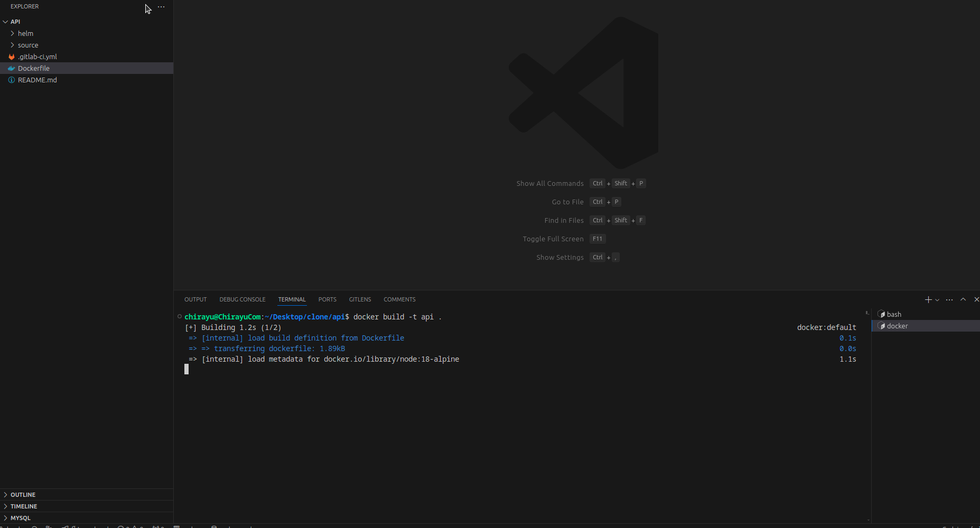Click the 'docker:default' text in terminal
Viewport: 980px width, 528px height.
826,327
